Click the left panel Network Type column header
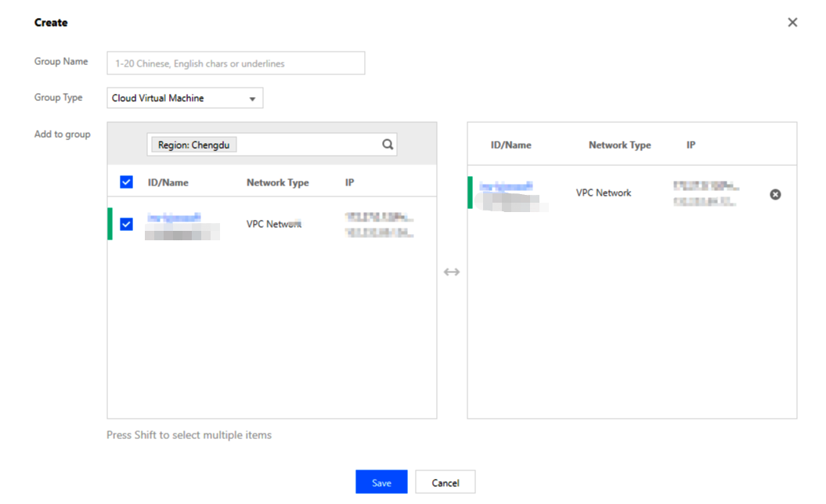826x504 pixels. tap(277, 182)
